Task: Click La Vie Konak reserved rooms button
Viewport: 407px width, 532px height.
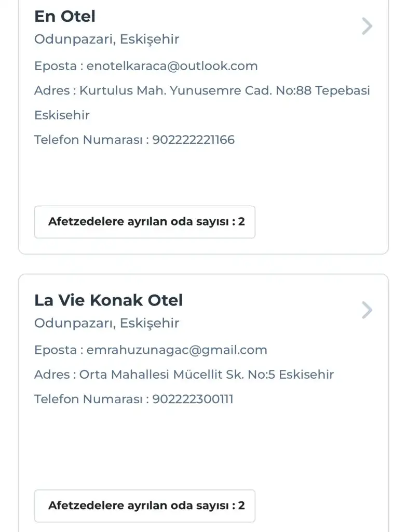Action: click(145, 506)
